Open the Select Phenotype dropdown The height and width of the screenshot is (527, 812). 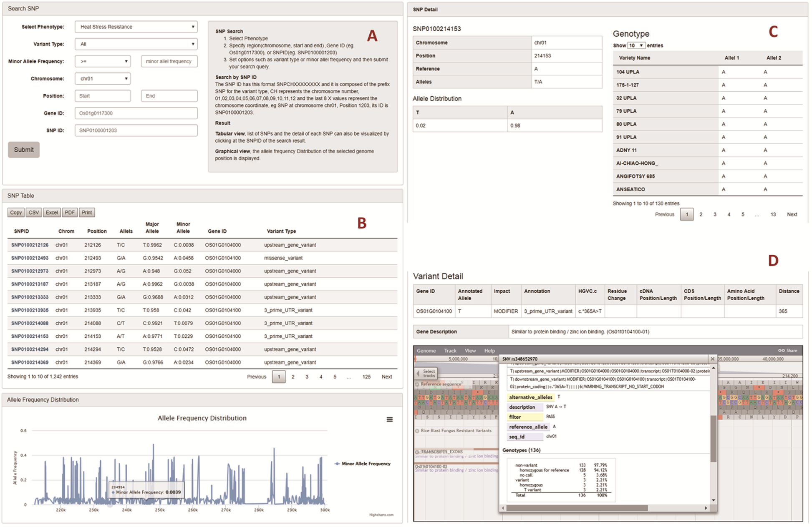pos(136,27)
